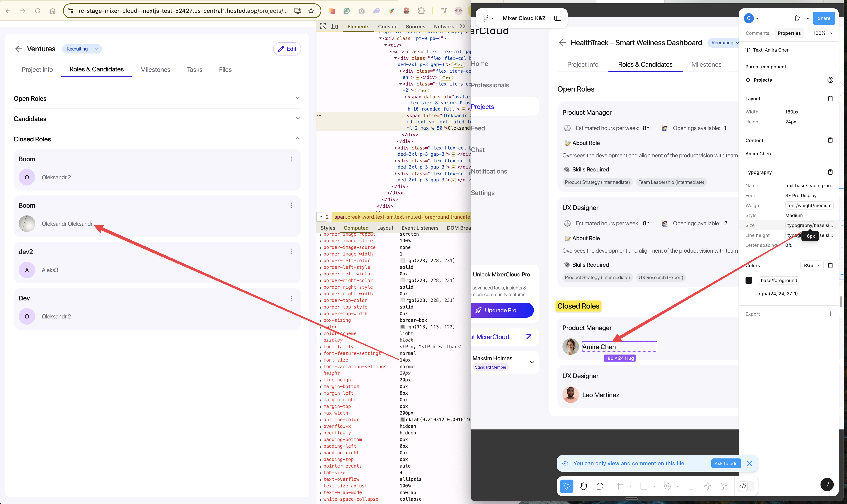This screenshot has width=847, height=504.
Task: Open three-dot menu for dev2 role
Action: pyautogui.click(x=291, y=252)
